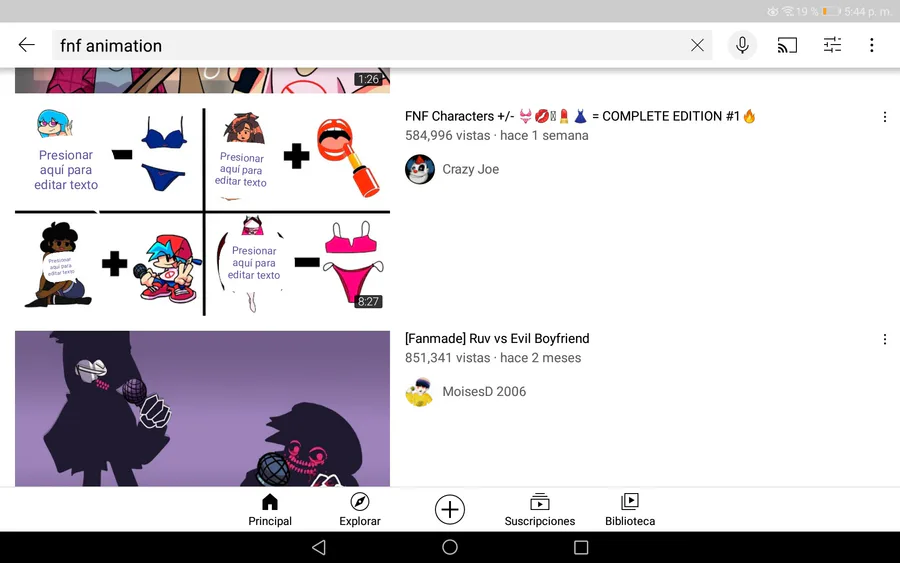Open search filters icon
The width and height of the screenshot is (900, 563).
click(x=832, y=45)
